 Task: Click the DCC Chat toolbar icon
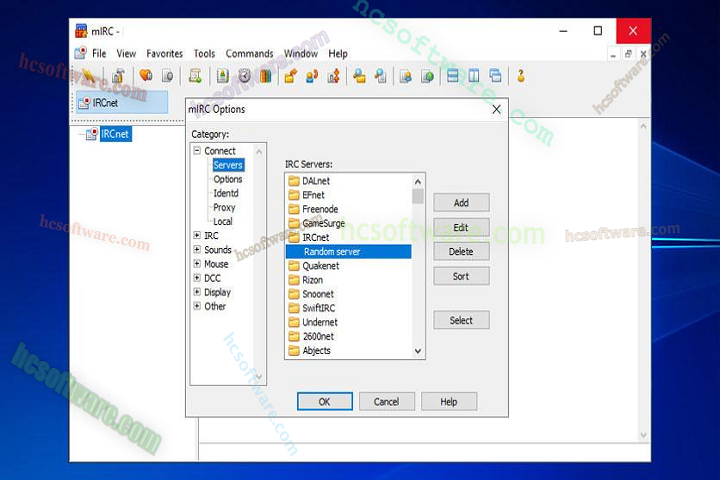tap(312, 76)
